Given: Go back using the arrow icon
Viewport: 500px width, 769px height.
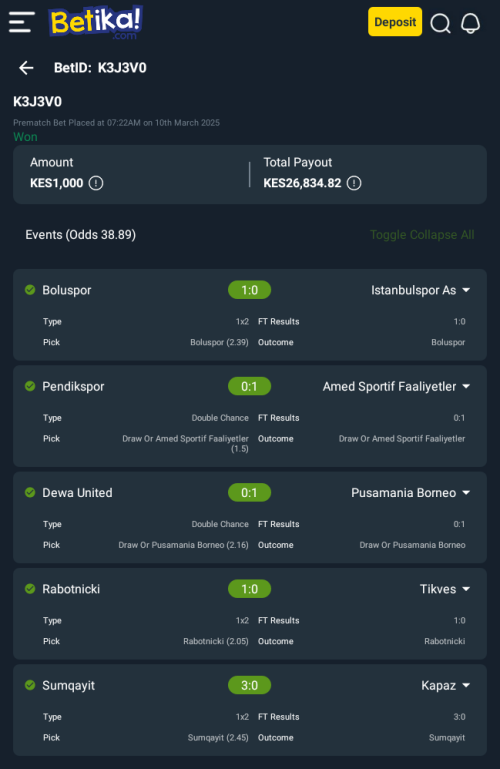Looking at the screenshot, I should coord(26,68).
